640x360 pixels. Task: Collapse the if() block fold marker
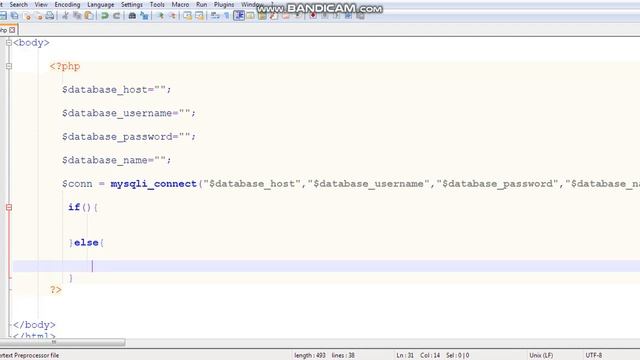(x=9, y=207)
